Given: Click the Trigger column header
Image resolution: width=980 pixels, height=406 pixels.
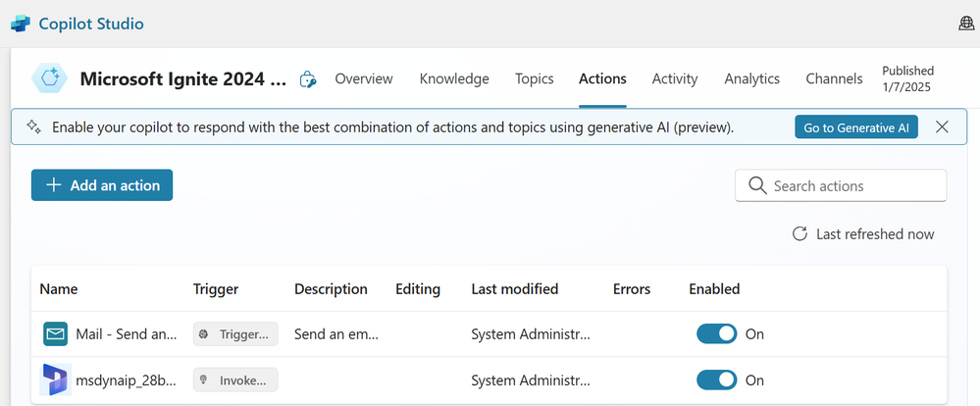Looking at the screenshot, I should coord(216,289).
